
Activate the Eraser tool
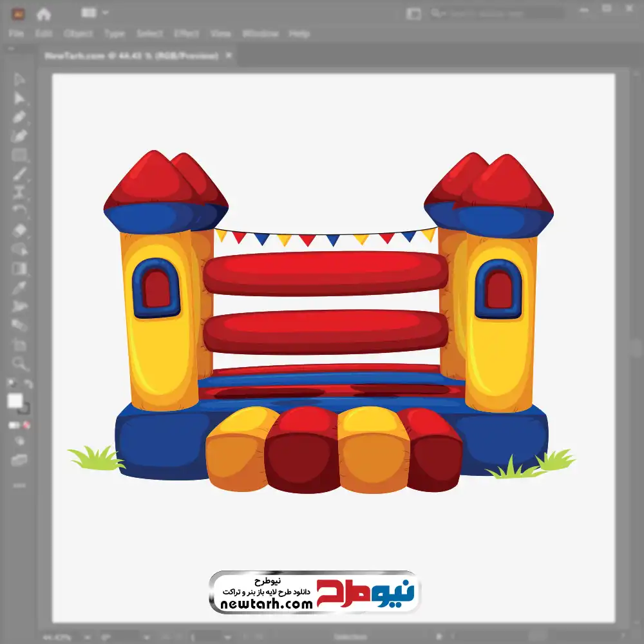point(19,230)
